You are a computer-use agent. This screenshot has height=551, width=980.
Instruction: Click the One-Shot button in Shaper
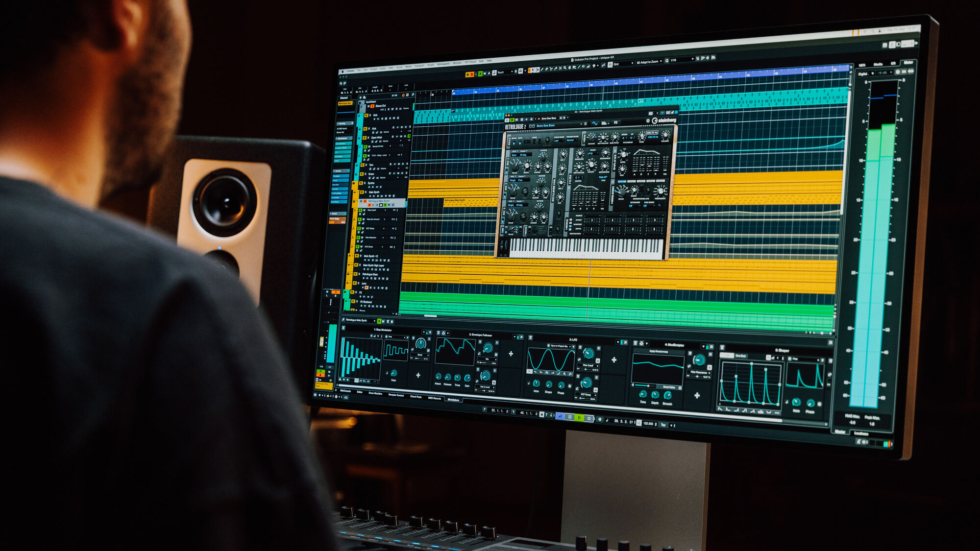pos(740,356)
